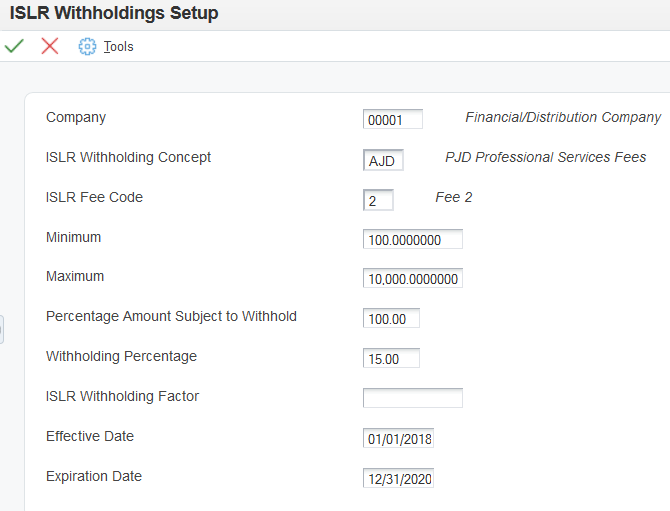Click the ISLR Withholdings Setup title
This screenshot has height=511, width=670.
click(x=114, y=13)
